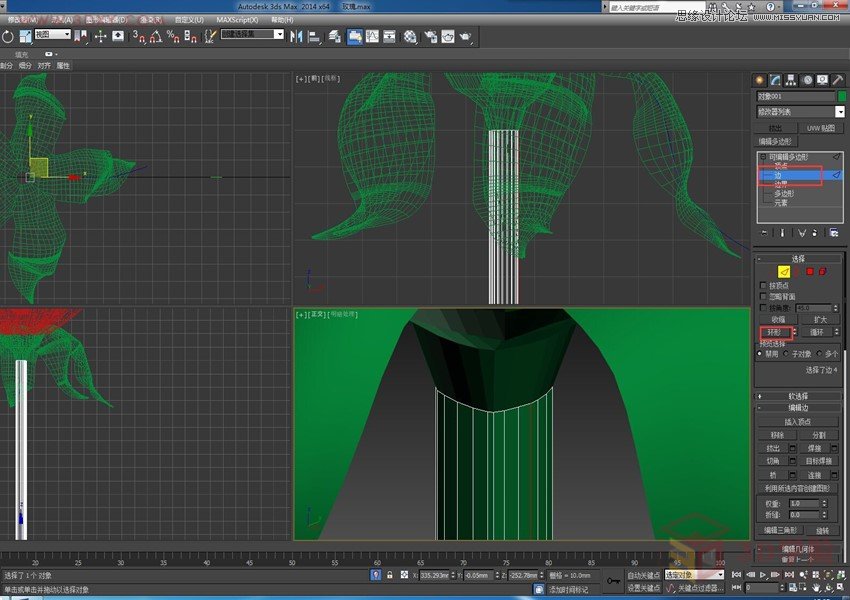Switch to the Create panel icon
850x600 pixels.
point(759,80)
